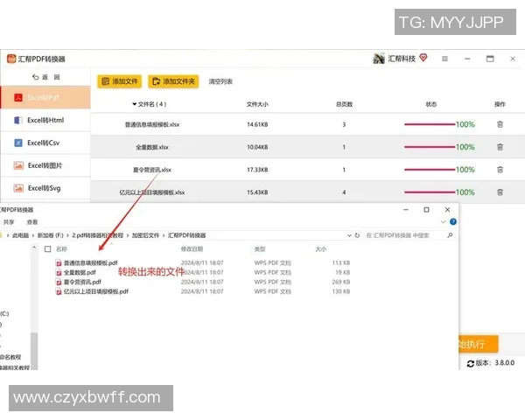Viewport: 525px width, 420px height.
Task: Click the 文件大小 column header
Action: pyautogui.click(x=257, y=104)
